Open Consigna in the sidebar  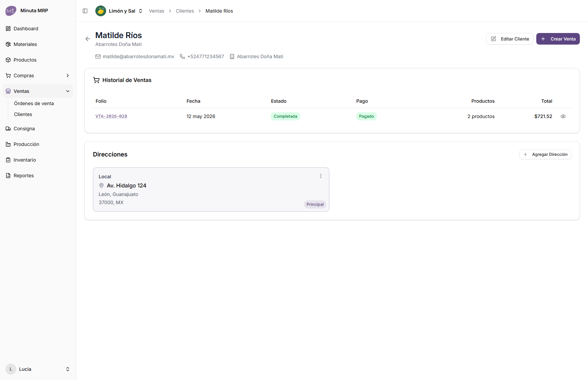pyautogui.click(x=38, y=129)
